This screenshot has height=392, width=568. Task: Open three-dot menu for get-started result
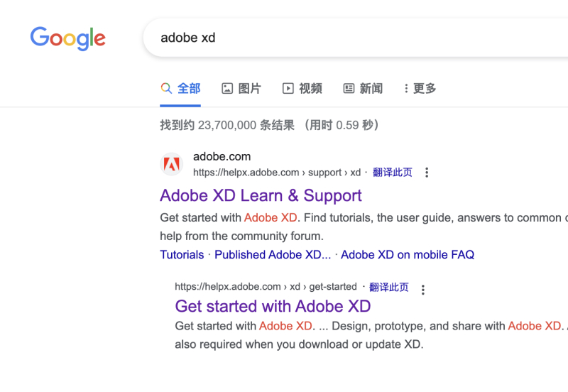tap(423, 290)
